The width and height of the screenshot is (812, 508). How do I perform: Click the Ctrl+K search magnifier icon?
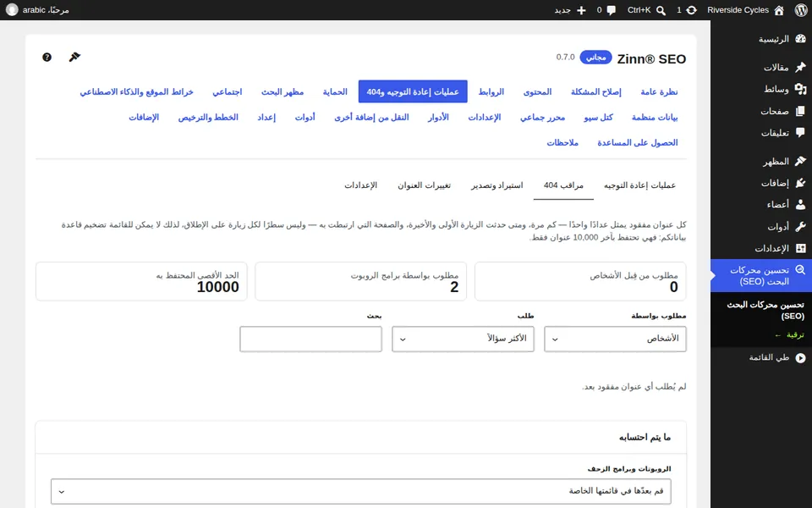pos(661,10)
